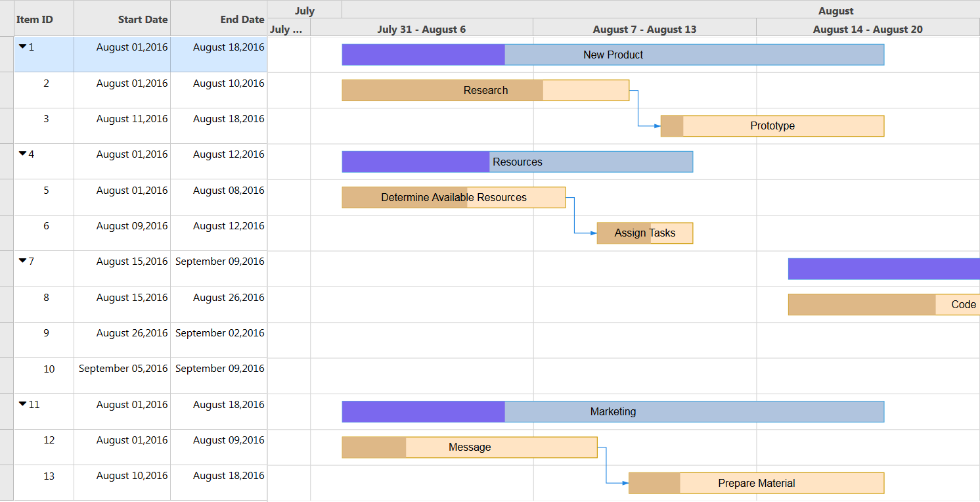This screenshot has width=980, height=502.
Task: Click the Prepare Material task bar
Action: (x=757, y=483)
